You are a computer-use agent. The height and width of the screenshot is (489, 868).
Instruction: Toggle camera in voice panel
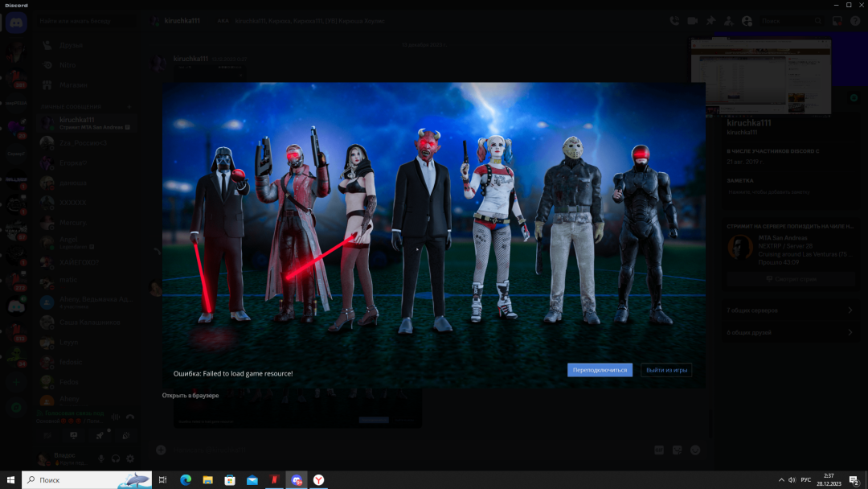(x=47, y=436)
